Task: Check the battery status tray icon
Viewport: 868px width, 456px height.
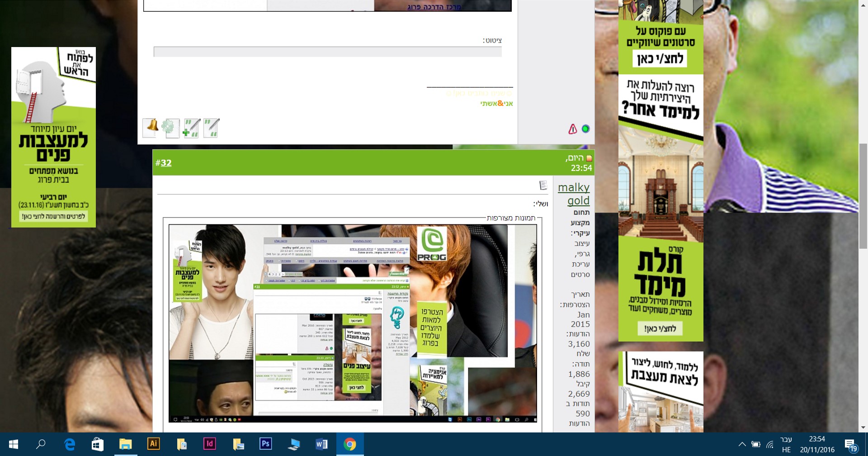Action: [x=755, y=444]
